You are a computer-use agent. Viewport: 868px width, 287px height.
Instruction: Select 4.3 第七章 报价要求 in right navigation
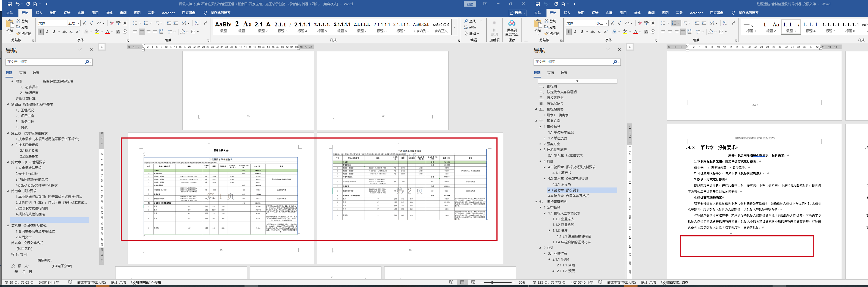coord(563,190)
